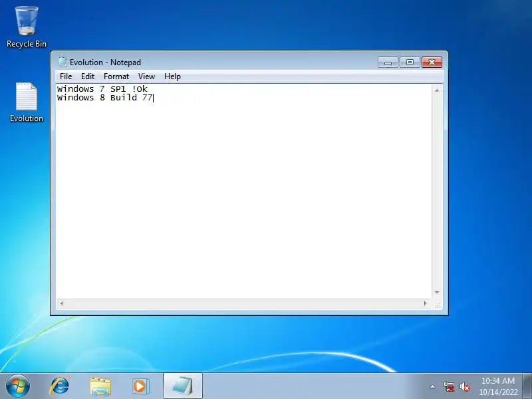Open the View menu
Screen dimensions: 532x399
tap(146, 76)
